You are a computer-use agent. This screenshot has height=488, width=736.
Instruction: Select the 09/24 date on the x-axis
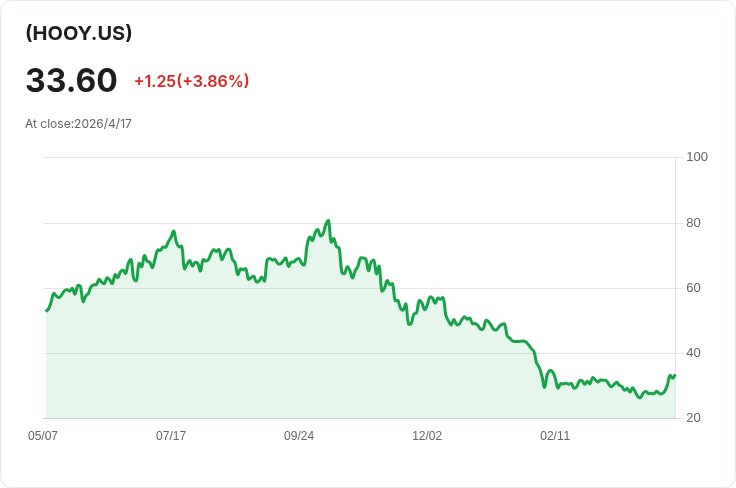[x=299, y=436]
